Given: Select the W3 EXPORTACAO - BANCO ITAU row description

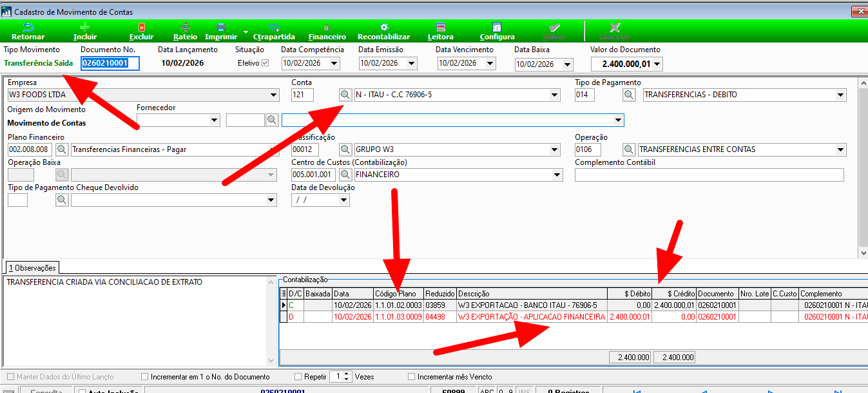Looking at the screenshot, I should tap(532, 305).
